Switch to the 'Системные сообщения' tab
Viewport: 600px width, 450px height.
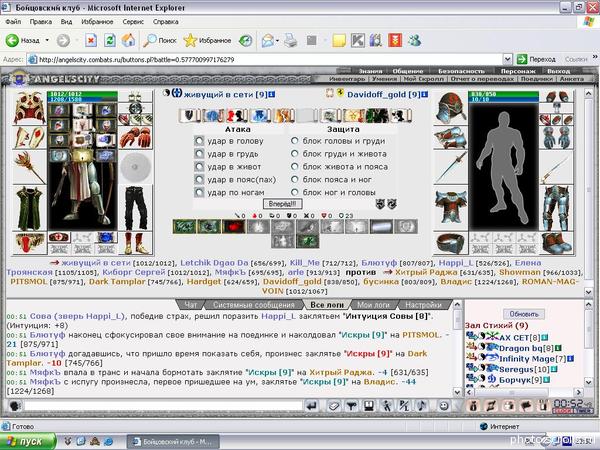click(254, 305)
